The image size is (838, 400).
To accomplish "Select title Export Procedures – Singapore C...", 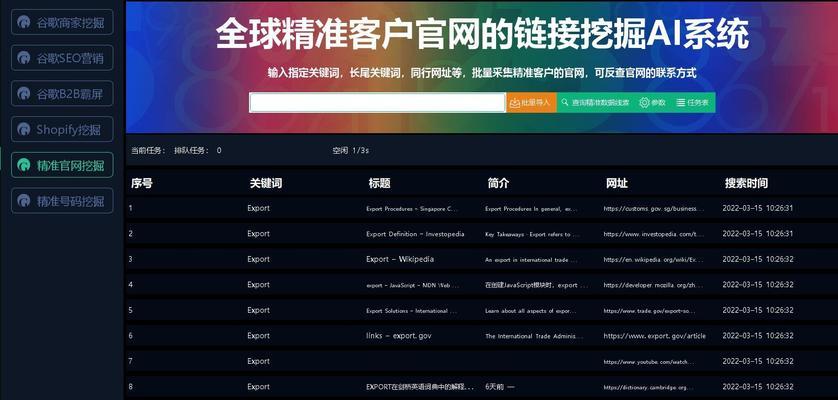I will point(412,209).
